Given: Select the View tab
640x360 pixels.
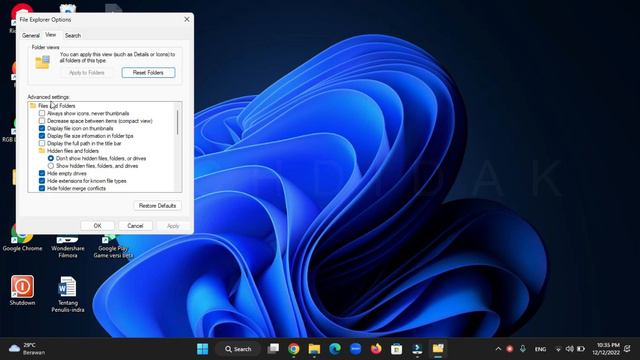Looking at the screenshot, I should point(51,35).
